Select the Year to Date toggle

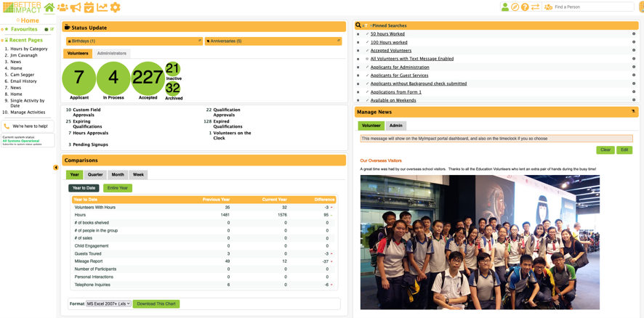pos(84,188)
